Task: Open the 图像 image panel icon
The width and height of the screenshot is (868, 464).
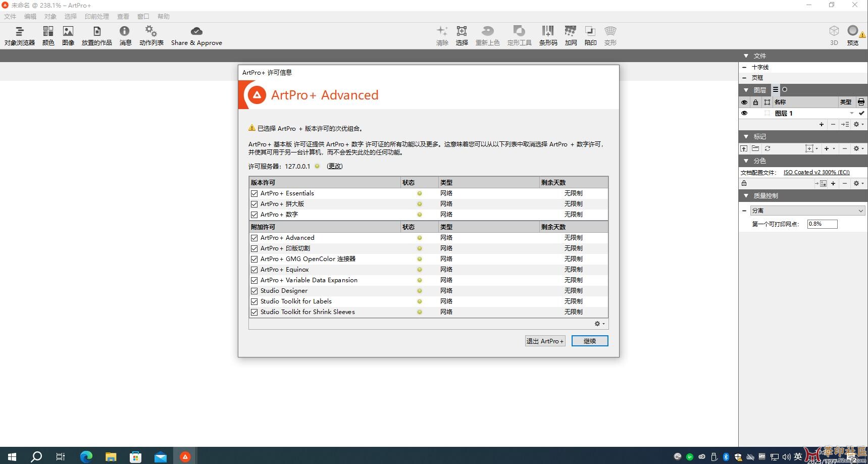Action: (x=68, y=36)
